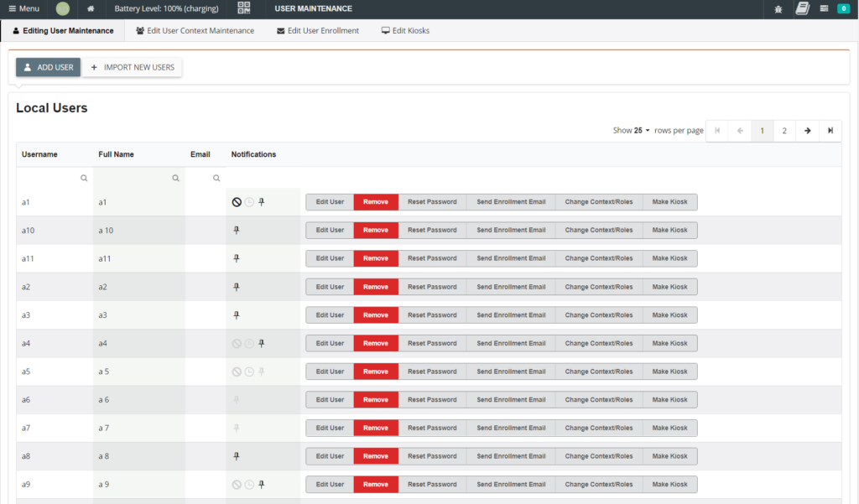Click the pin icon for user a8
Screen dimensions: 859x504
(x=237, y=456)
